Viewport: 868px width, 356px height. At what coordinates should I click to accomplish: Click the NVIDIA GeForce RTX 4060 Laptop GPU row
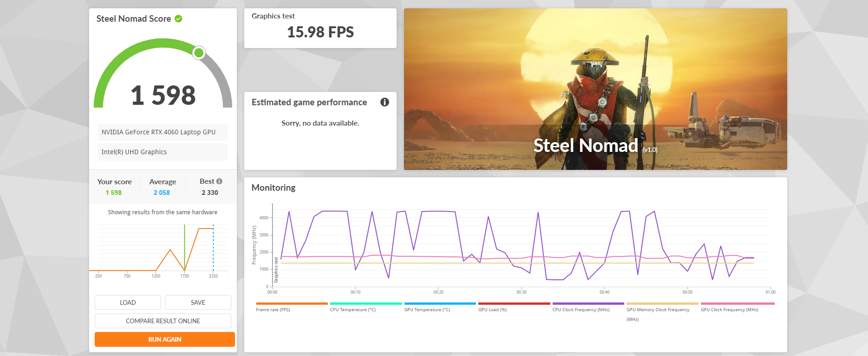(163, 132)
